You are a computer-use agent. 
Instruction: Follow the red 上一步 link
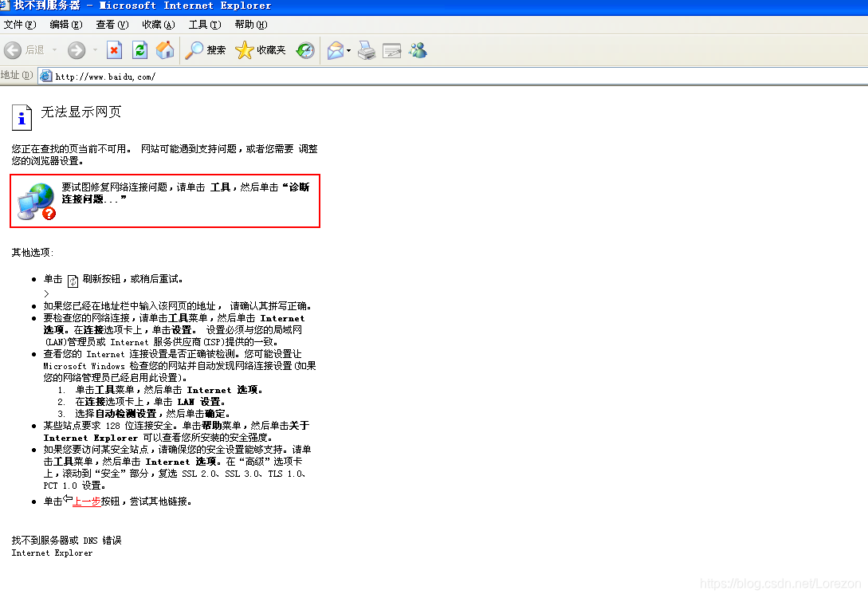coord(87,501)
